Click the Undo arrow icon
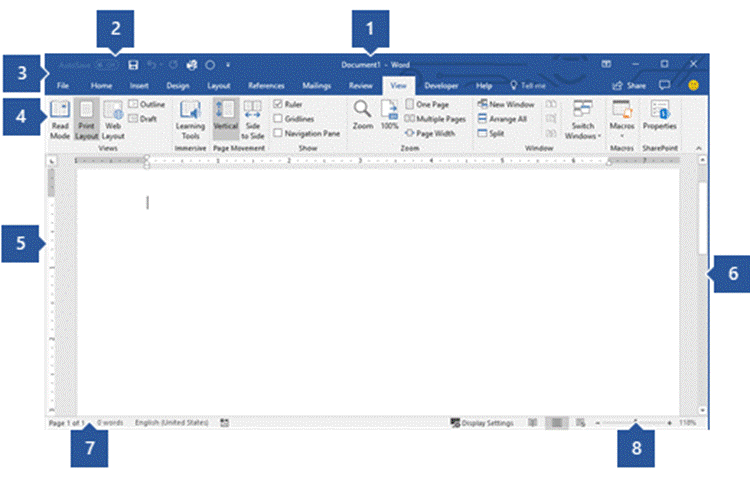 152,65
